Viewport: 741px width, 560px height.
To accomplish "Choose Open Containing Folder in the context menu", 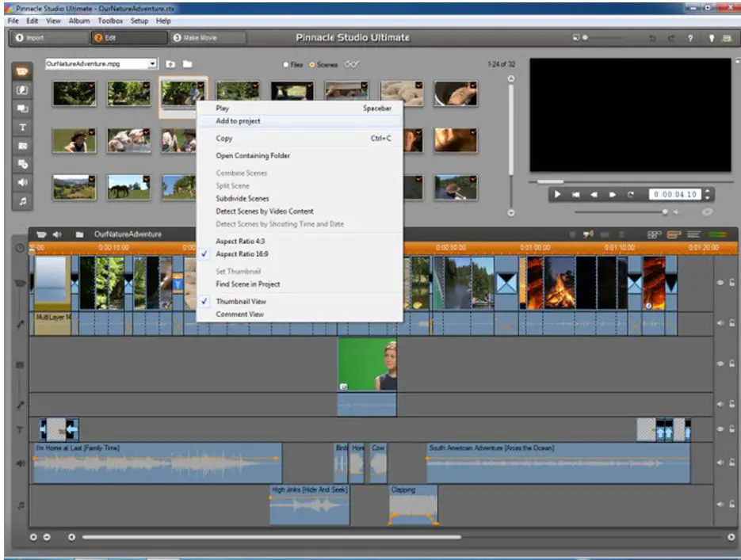I will coord(300,156).
